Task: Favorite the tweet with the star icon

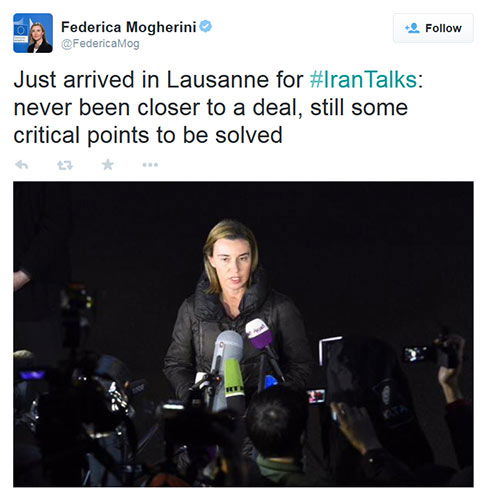Action: (108, 164)
